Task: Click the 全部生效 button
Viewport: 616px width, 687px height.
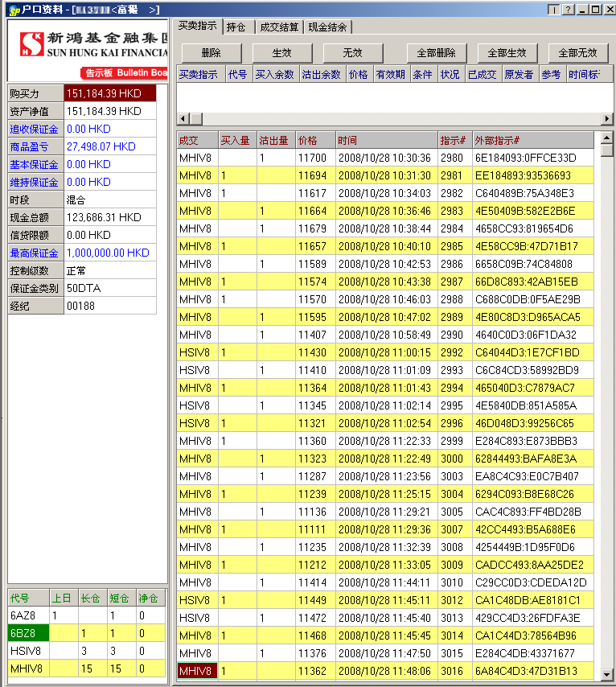Action: coord(507,53)
